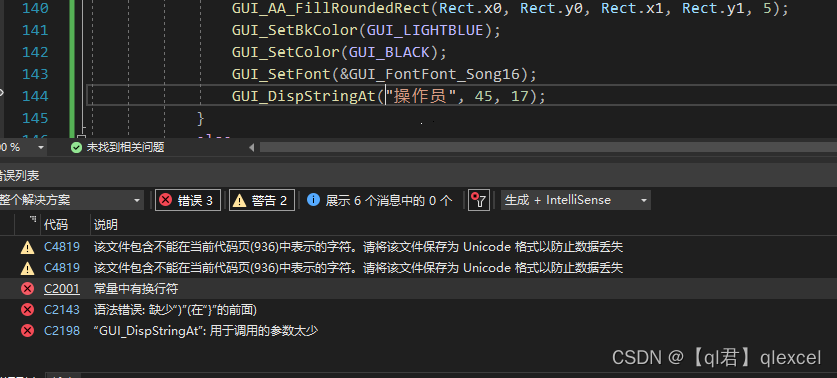This screenshot has height=378, width=837.
Task: Click the GUI_LIGHTBLUE constant in code
Action: [424, 30]
